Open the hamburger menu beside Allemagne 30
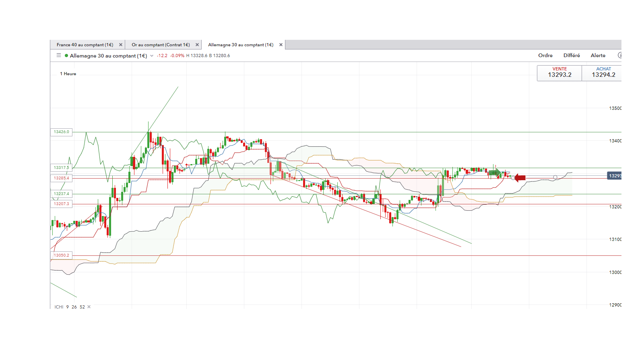The width and height of the screenshot is (644, 362). (x=59, y=56)
